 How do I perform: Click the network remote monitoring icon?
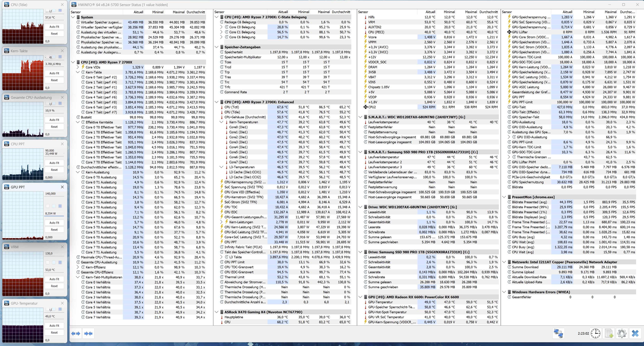pyautogui.click(x=558, y=333)
